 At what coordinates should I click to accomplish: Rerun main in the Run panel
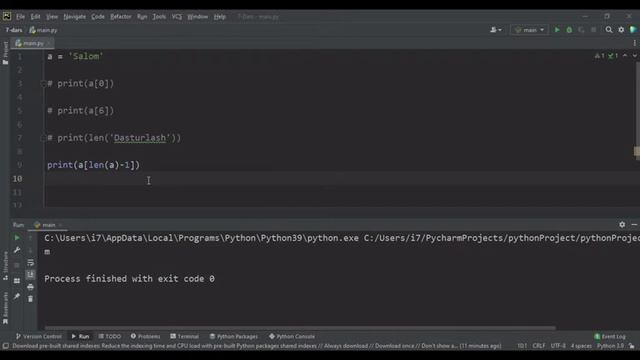(17, 238)
